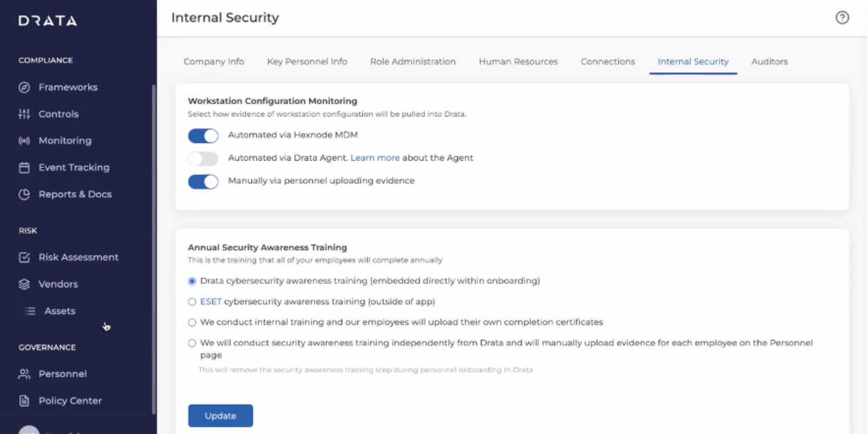Click the Frameworks compass icon
868x434 pixels.
[24, 87]
